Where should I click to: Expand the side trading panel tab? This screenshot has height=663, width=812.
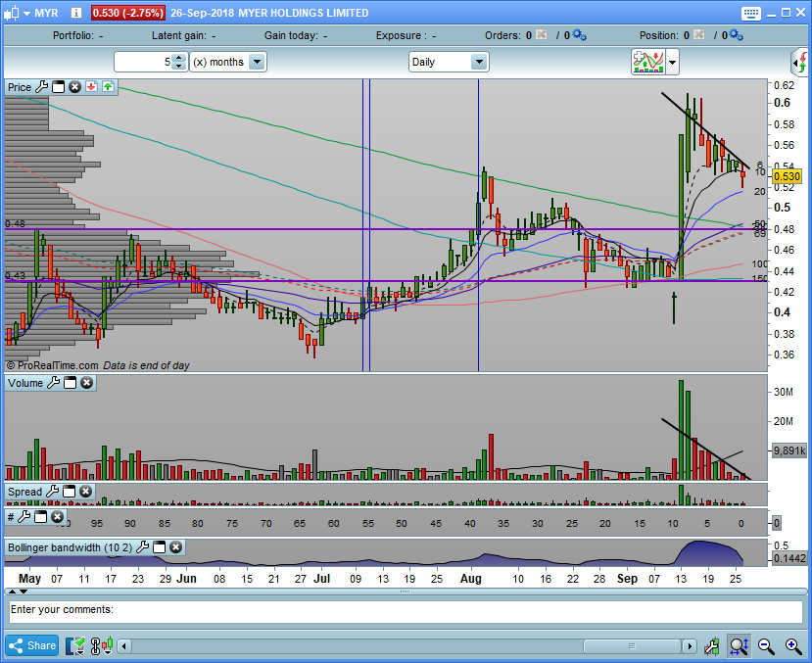coord(800,63)
